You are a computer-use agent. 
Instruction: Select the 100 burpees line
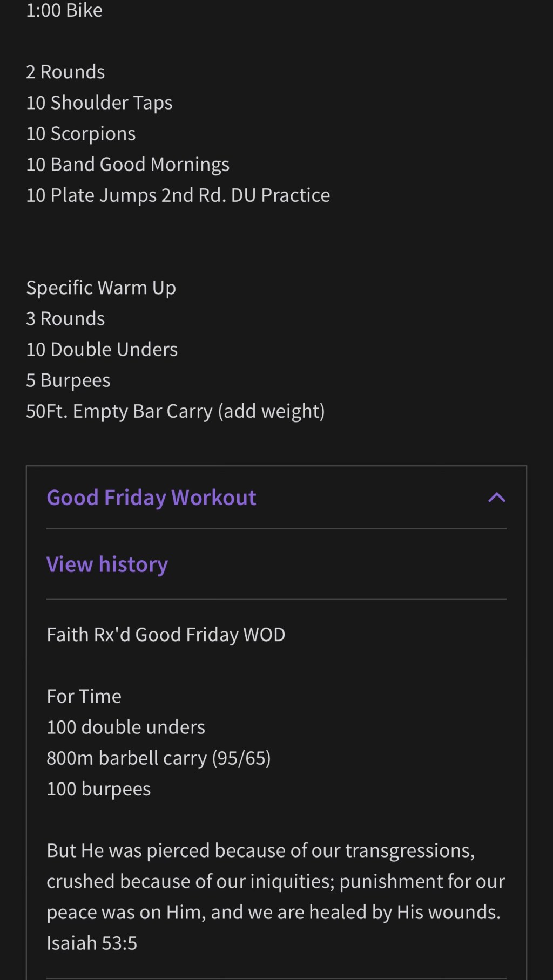pyautogui.click(x=98, y=788)
